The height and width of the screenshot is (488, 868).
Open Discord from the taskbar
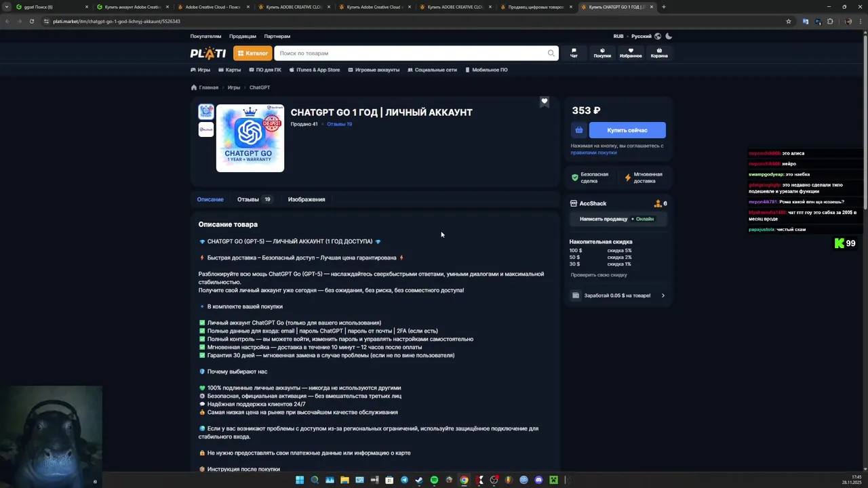coord(538,480)
